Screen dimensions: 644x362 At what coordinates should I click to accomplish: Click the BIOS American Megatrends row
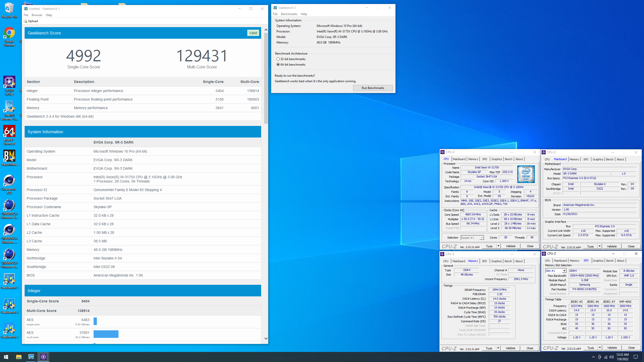pos(143,275)
